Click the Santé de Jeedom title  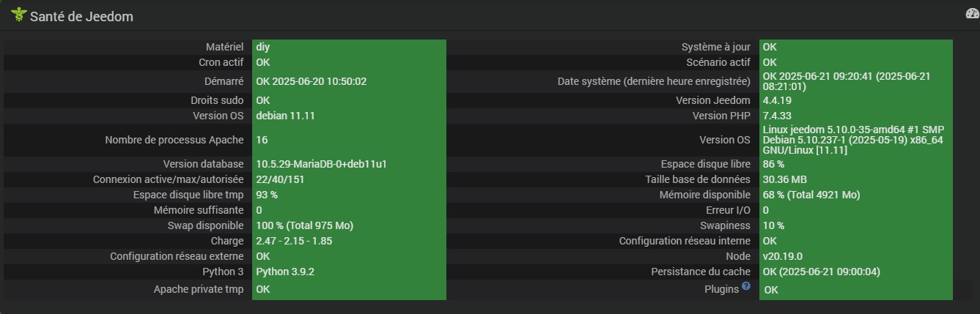(81, 16)
